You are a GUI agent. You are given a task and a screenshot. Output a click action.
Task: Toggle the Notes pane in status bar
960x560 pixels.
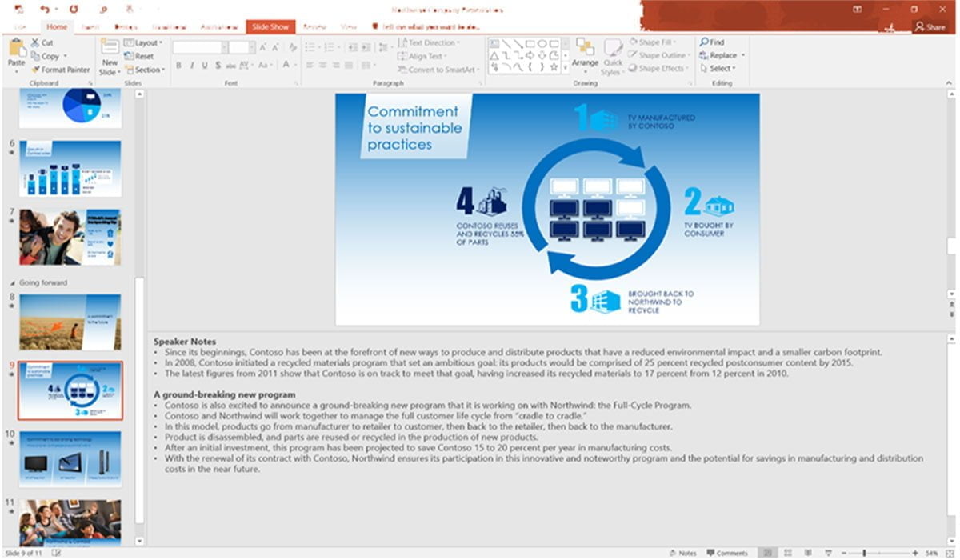tap(682, 553)
